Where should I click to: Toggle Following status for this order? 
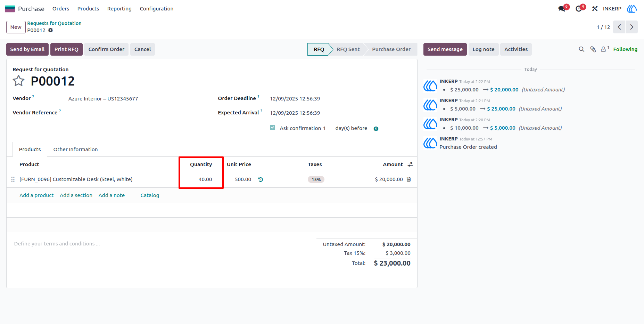click(625, 49)
